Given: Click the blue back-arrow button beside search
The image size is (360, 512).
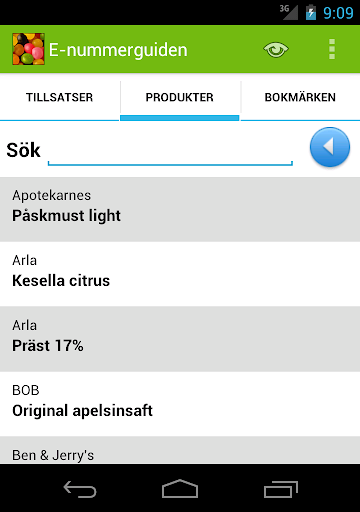Looking at the screenshot, I should [x=330, y=147].
